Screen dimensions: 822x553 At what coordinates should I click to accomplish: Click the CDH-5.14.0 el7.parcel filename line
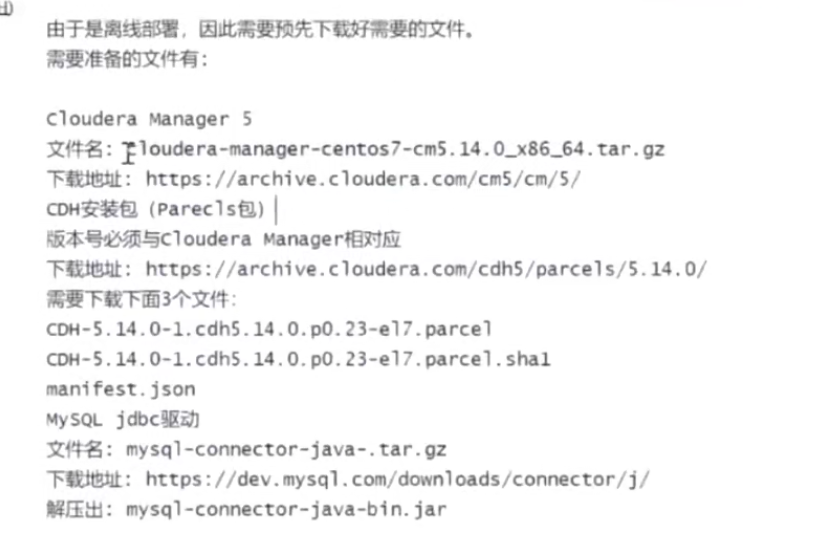tap(269, 329)
